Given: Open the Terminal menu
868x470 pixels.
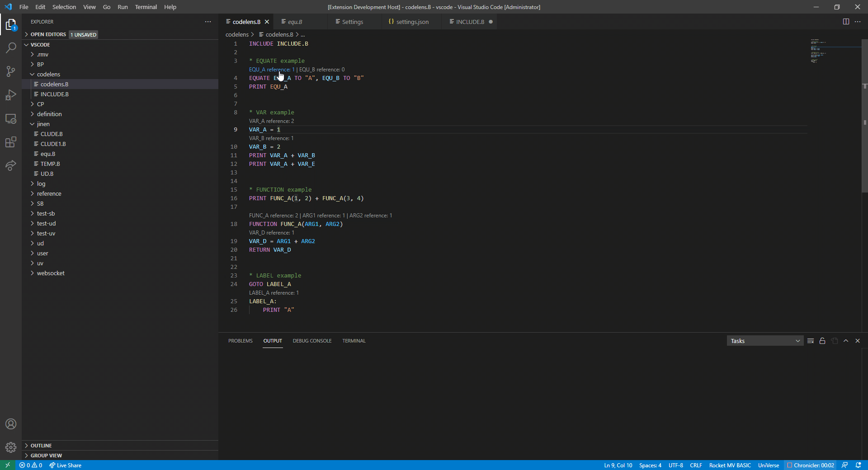Looking at the screenshot, I should [x=146, y=7].
